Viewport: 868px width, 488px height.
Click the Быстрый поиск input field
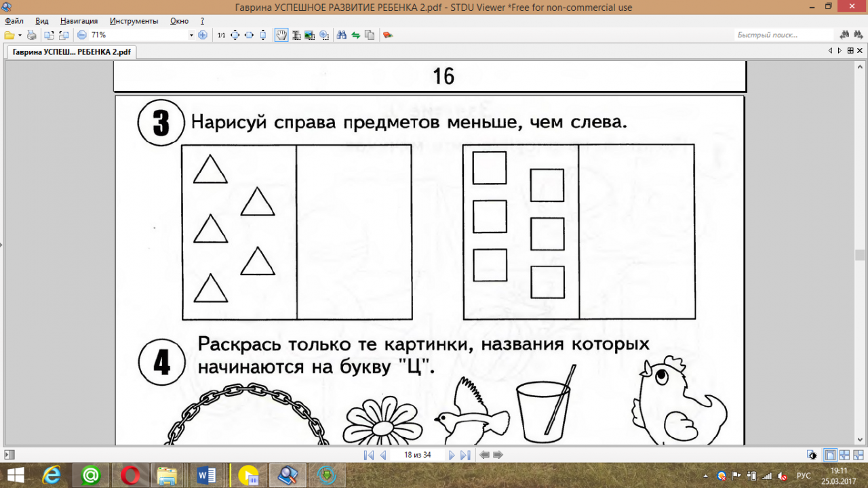pyautogui.click(x=785, y=35)
